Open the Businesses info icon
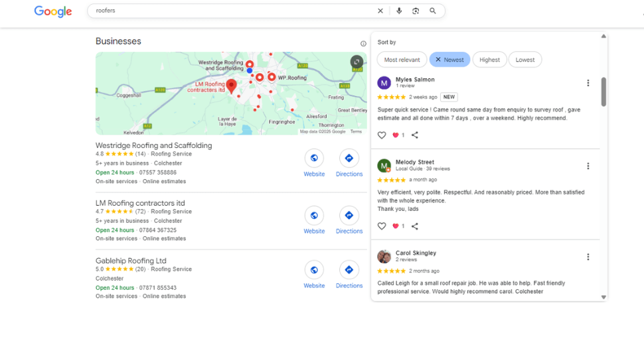 pyautogui.click(x=363, y=44)
